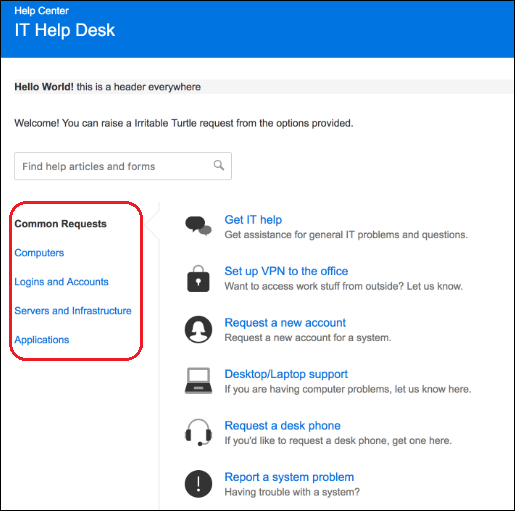Click 'If you are having computer problems' description

(348, 389)
